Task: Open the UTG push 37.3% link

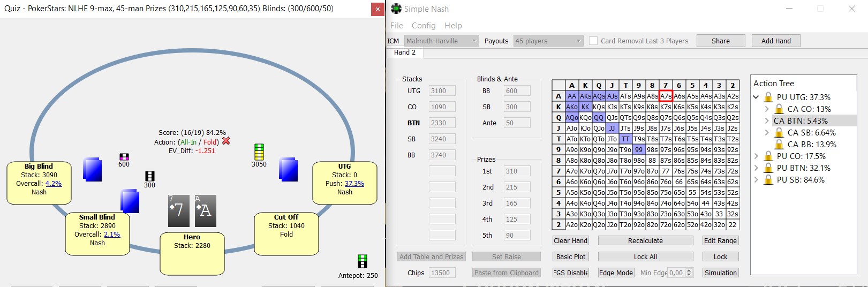Action: click(354, 183)
